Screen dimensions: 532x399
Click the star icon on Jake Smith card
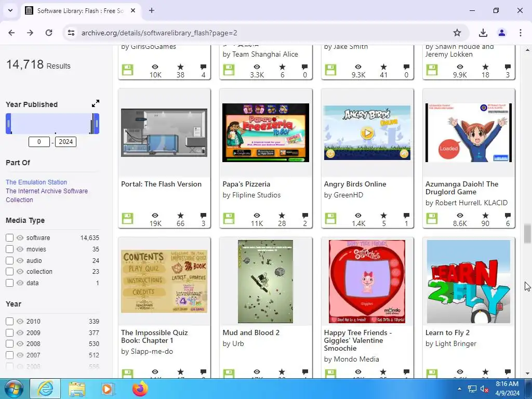pyautogui.click(x=383, y=67)
